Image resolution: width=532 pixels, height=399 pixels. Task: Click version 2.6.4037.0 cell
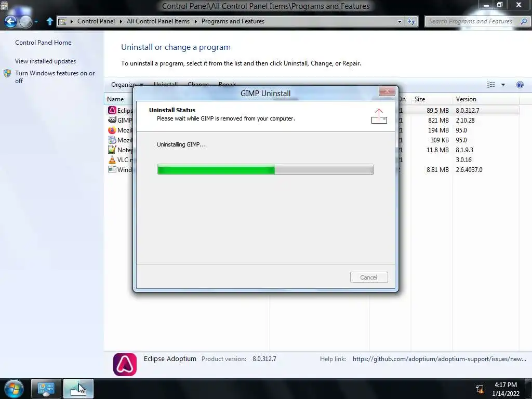tap(469, 170)
